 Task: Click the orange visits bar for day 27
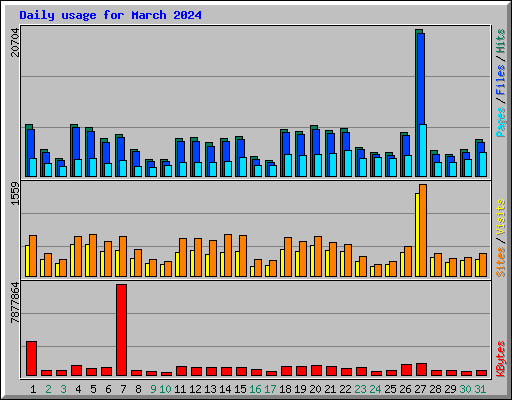pyautogui.click(x=423, y=230)
